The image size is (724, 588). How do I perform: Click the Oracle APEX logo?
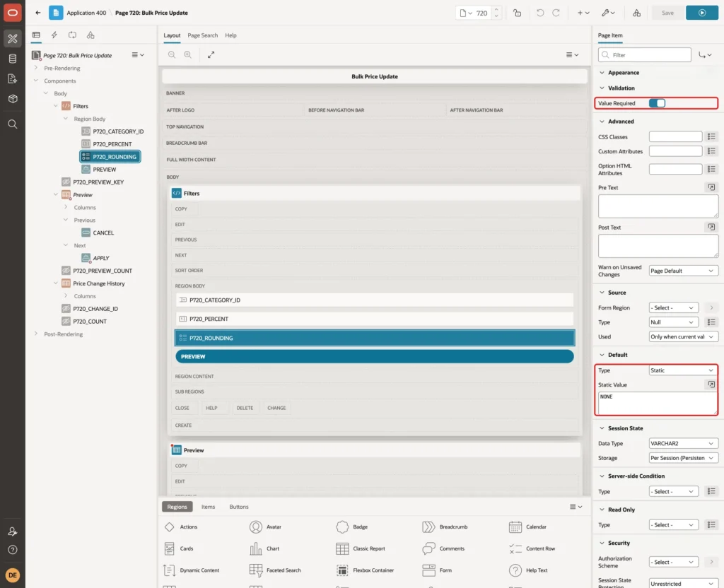(13, 13)
